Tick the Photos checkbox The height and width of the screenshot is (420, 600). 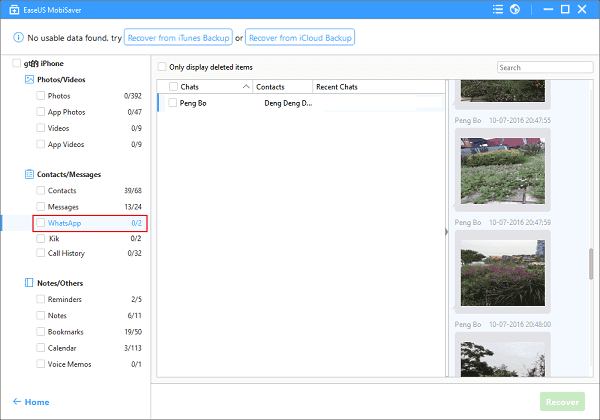41,96
